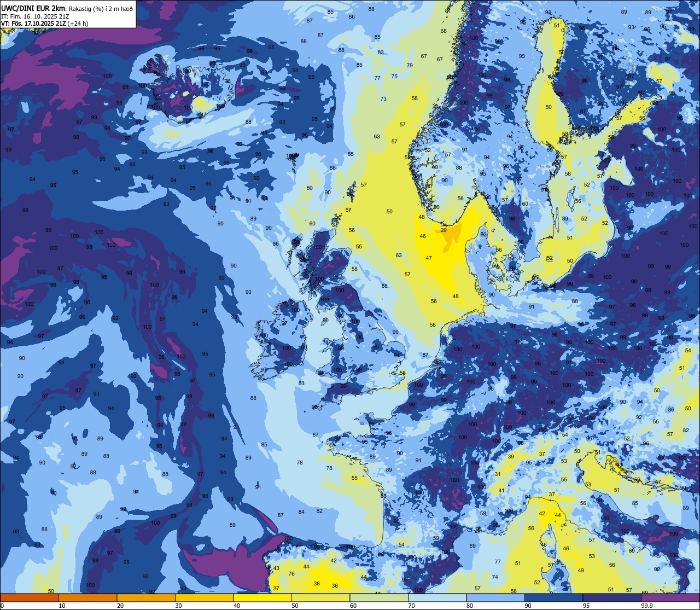
Task: Click the 90–95 dark blue legend swatch
Action: 553,597
